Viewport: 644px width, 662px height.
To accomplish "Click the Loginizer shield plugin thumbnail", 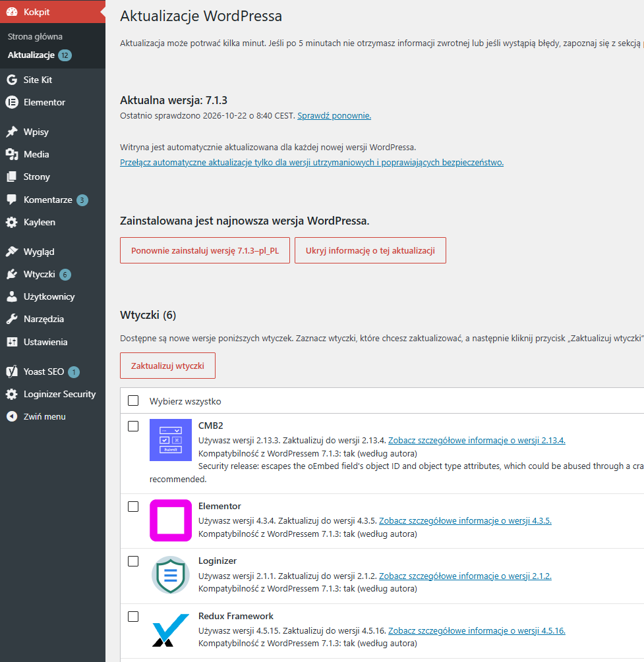I will pos(171,575).
